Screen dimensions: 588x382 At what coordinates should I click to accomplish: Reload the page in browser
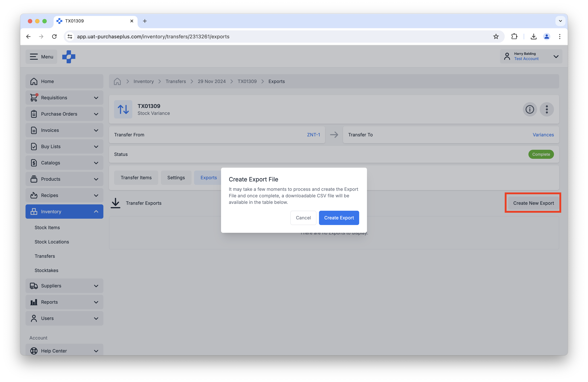pos(54,37)
